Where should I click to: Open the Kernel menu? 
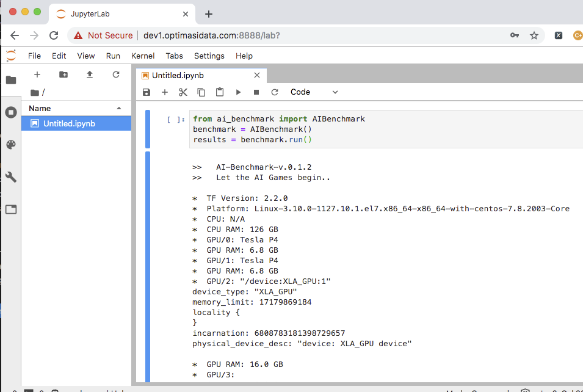[x=143, y=56]
